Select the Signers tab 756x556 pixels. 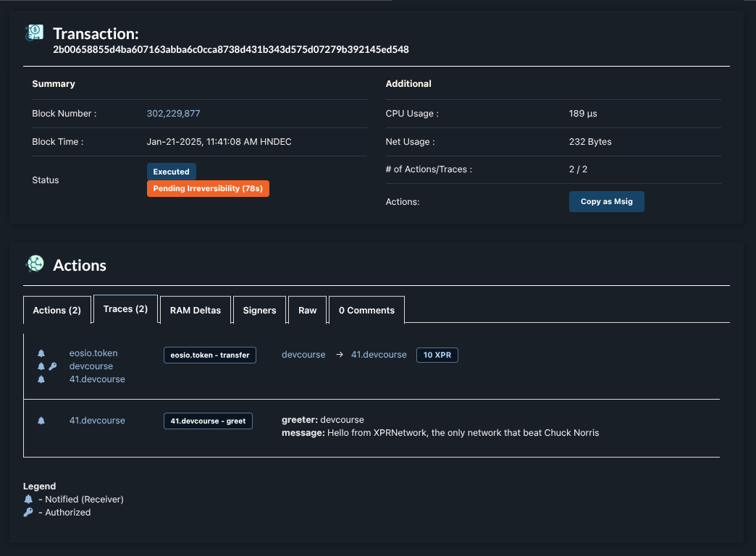259,310
